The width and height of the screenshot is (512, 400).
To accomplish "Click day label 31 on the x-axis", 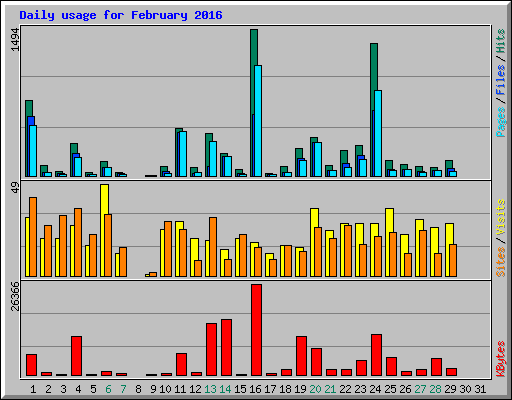I will point(480,389).
